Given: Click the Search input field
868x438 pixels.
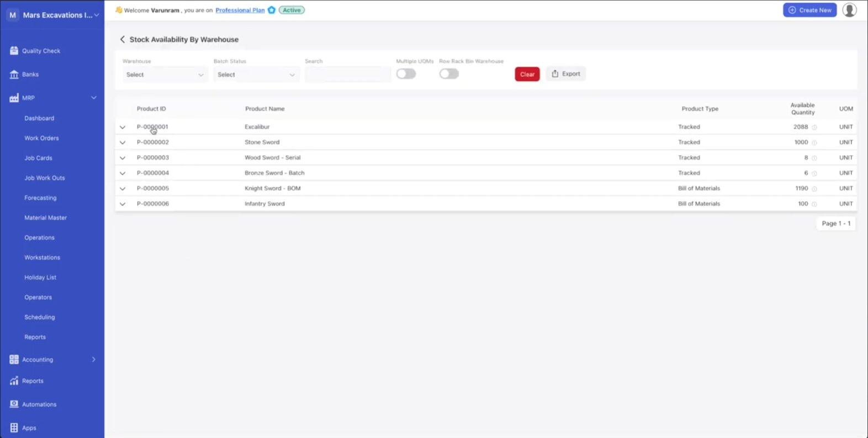Looking at the screenshot, I should [347, 75].
